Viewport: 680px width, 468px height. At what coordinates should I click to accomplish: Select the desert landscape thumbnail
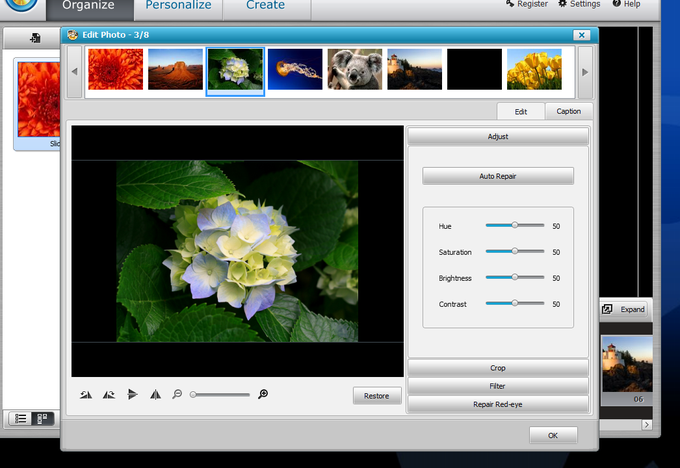[x=175, y=69]
